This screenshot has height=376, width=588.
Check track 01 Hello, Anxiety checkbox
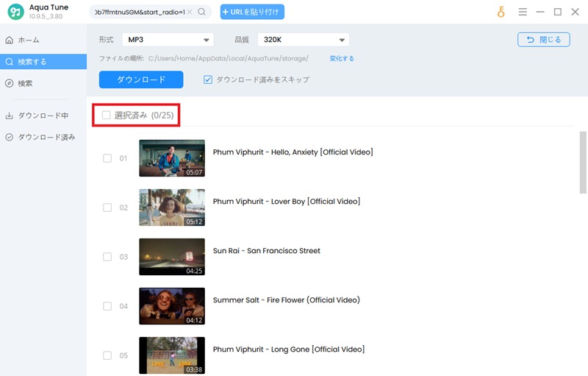[107, 158]
